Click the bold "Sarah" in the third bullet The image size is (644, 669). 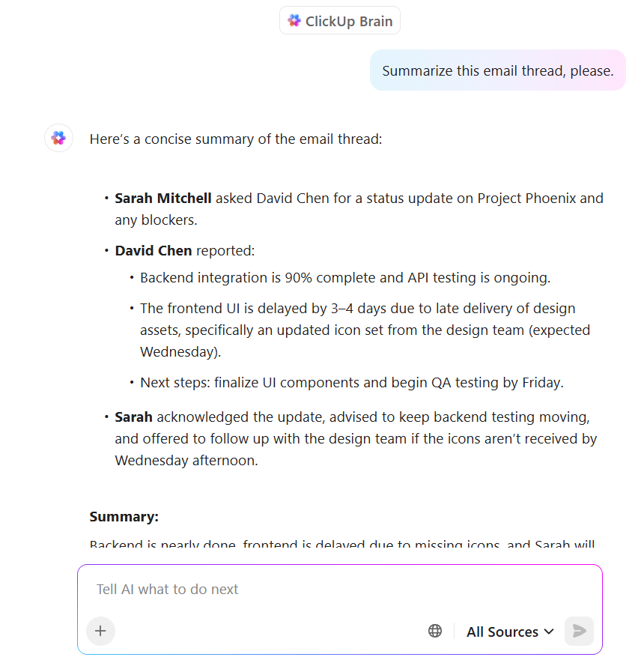(133, 417)
